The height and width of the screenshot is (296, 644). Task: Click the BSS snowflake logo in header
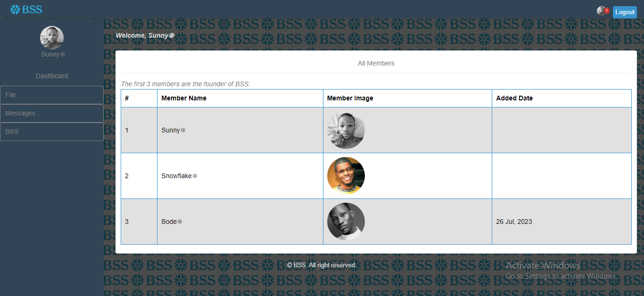(x=26, y=9)
